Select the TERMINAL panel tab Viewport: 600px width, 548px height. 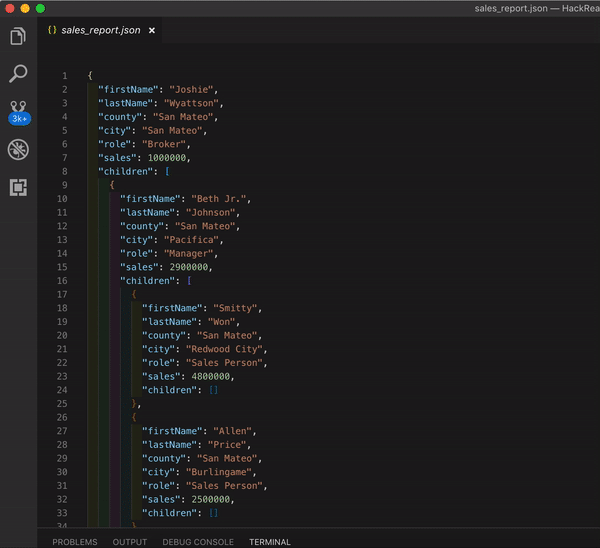(x=270, y=542)
